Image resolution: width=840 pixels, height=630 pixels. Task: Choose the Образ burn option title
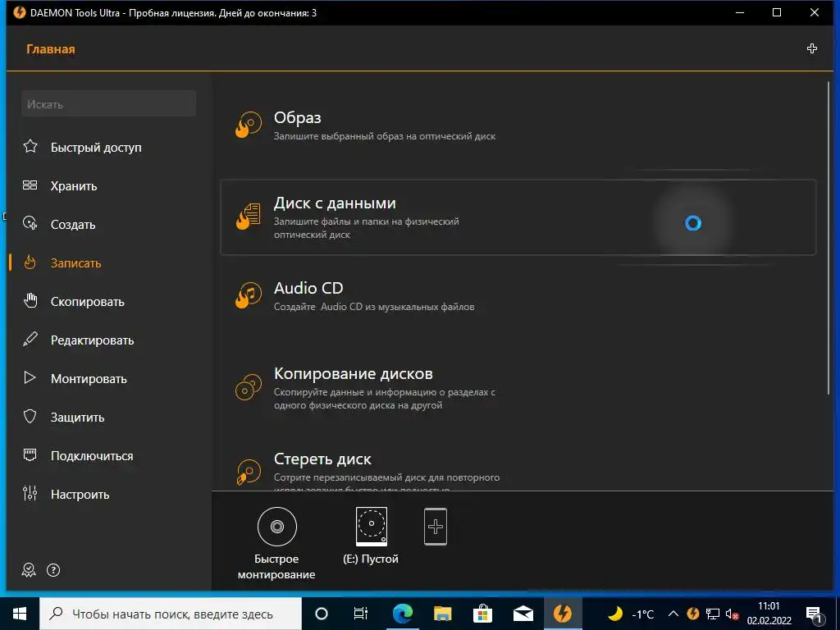297,118
